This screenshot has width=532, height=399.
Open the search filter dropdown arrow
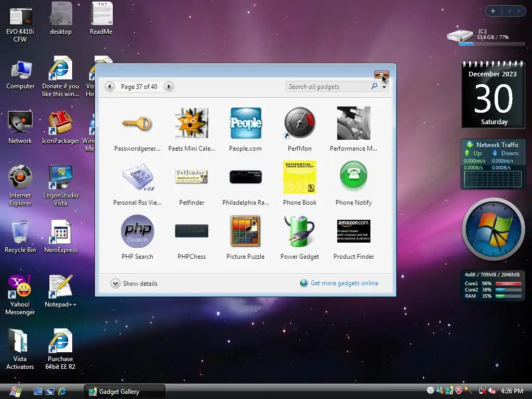pos(384,87)
